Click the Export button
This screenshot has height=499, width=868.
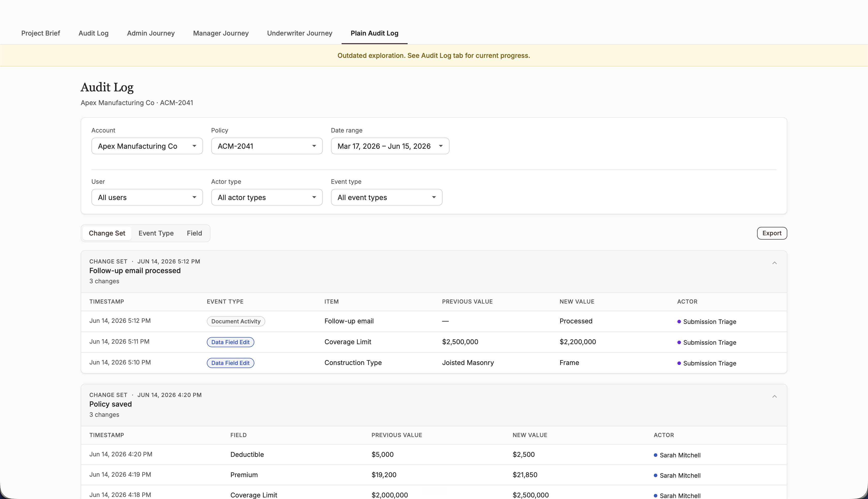click(x=772, y=234)
